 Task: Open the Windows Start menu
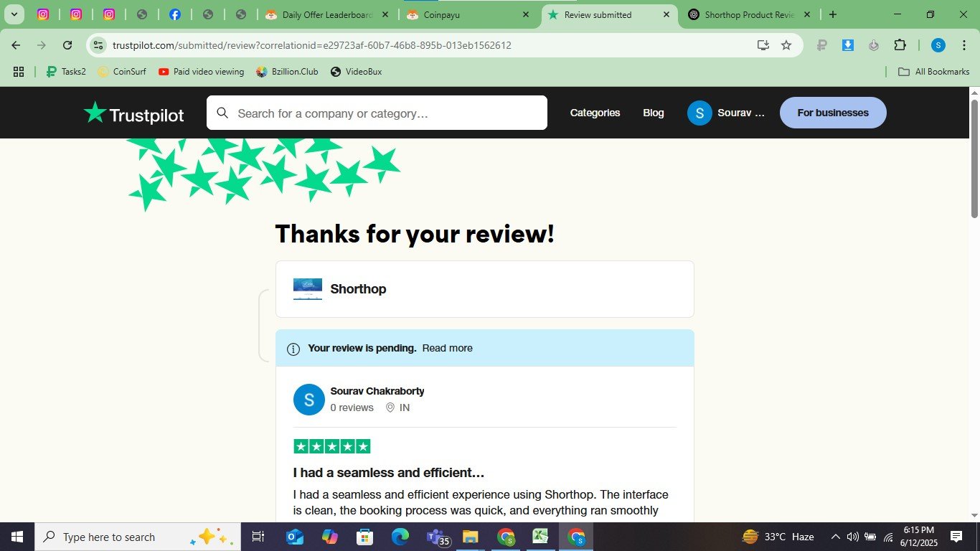point(17,537)
